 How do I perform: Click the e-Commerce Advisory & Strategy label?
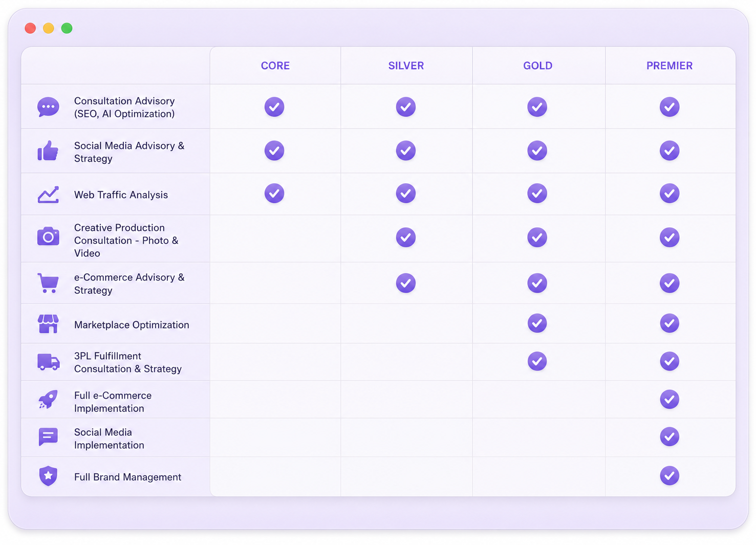[x=129, y=284]
